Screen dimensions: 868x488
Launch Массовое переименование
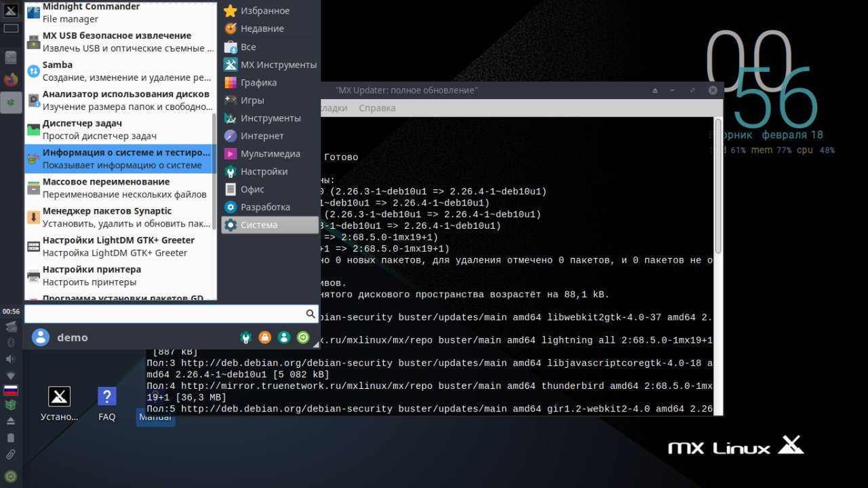pos(119,188)
